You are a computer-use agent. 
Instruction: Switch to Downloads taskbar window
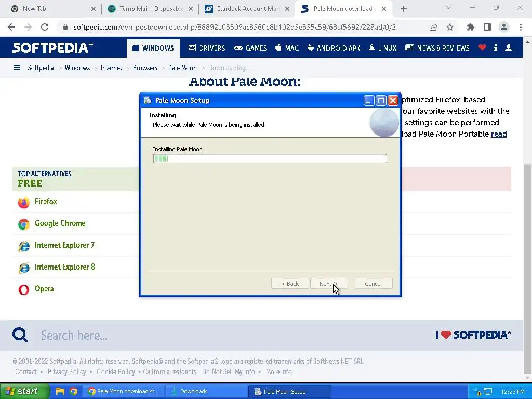207,391
